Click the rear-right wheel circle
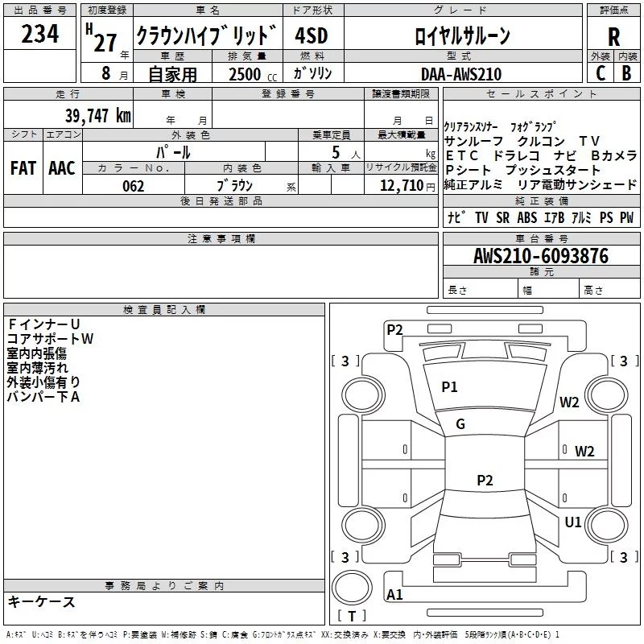The height and width of the screenshot is (644, 644). [x=607, y=526]
